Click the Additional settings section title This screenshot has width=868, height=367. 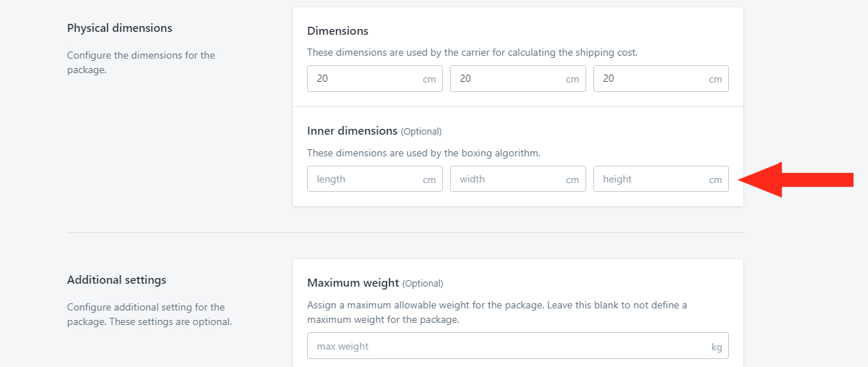point(117,279)
